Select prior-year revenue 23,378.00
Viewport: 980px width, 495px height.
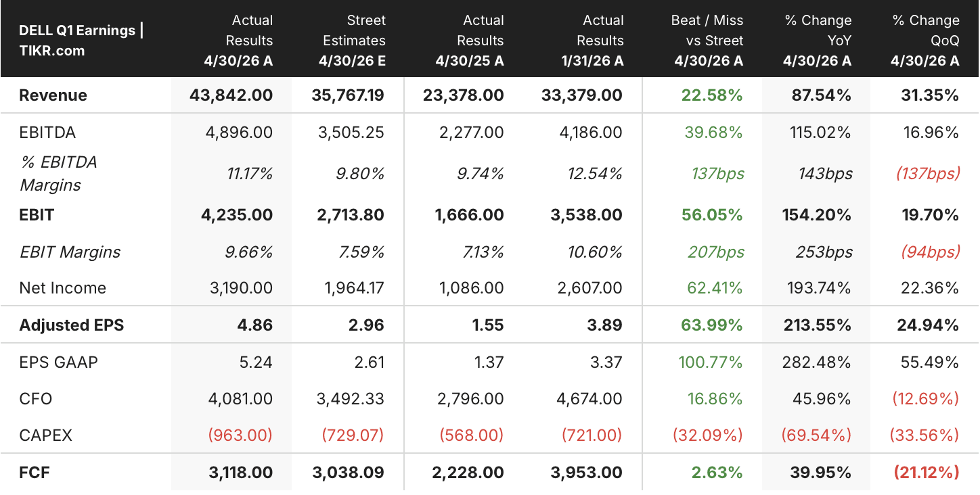tap(462, 95)
